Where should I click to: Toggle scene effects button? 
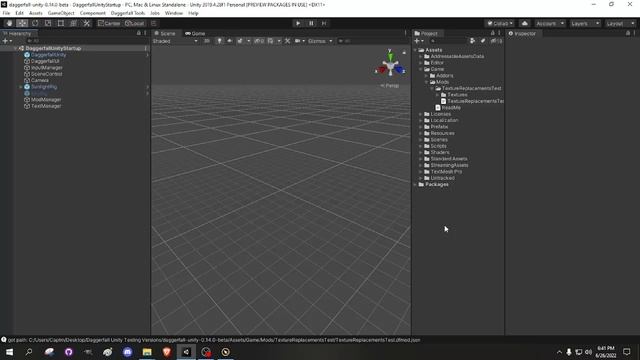coord(240,41)
